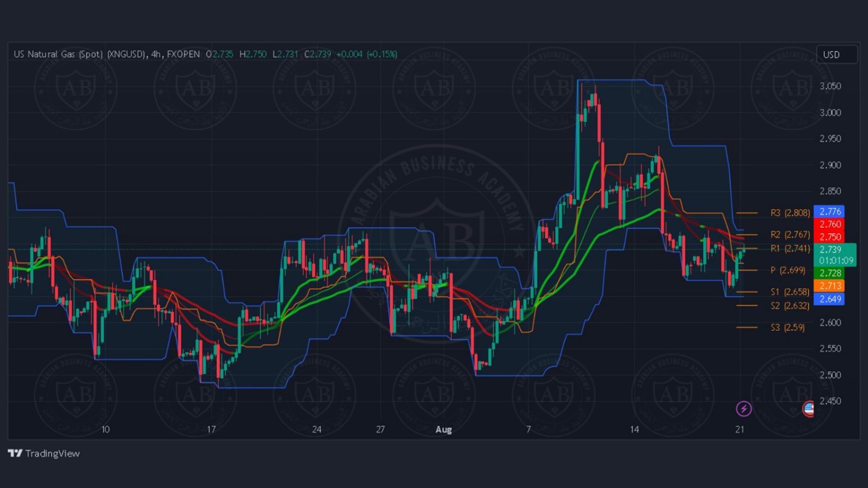Click the low value L2.731
868x488 pixels.
285,54
